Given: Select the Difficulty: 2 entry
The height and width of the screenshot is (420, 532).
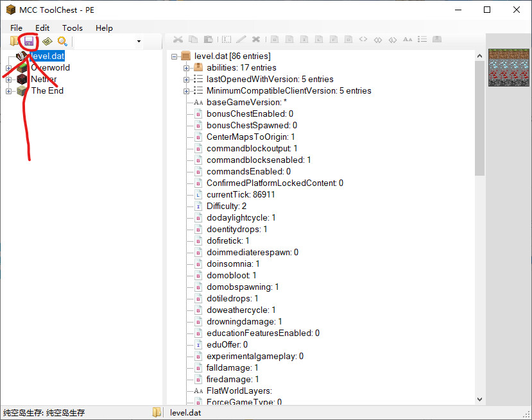Looking at the screenshot, I should coord(227,206).
